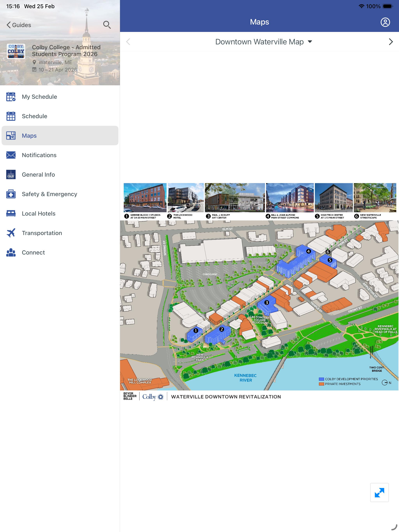Viewport: 399px width, 532px height.
Task: Tap the Greene Block + Studios thumbnail
Action: (145, 197)
